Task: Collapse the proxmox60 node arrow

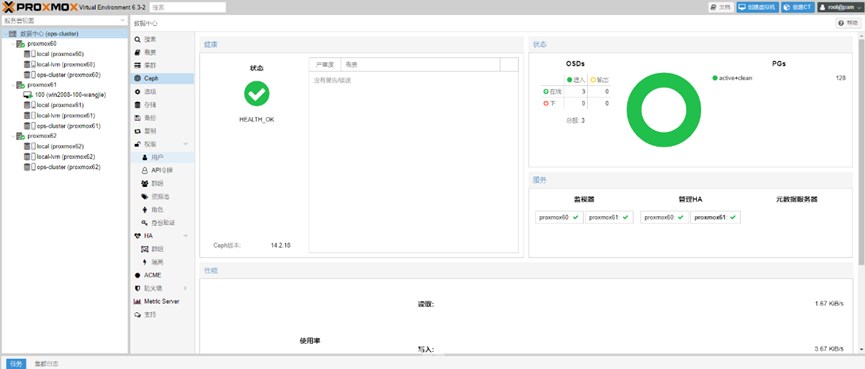Action: tap(13, 44)
